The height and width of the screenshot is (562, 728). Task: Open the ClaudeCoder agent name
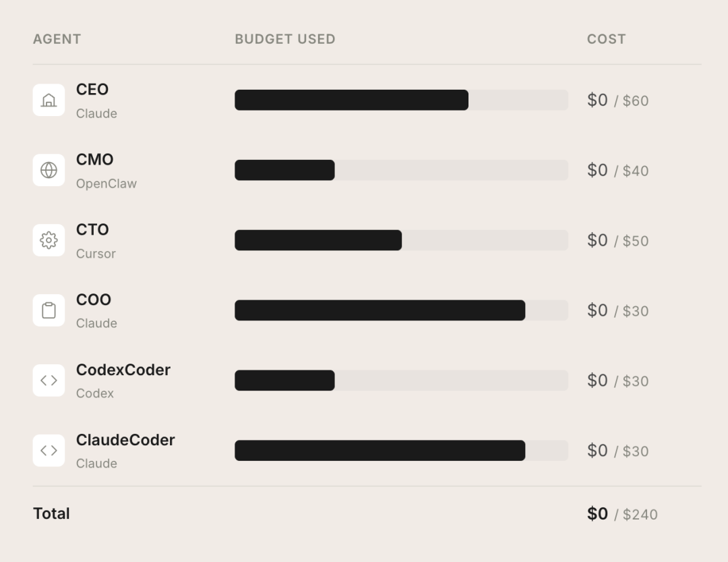(125, 440)
